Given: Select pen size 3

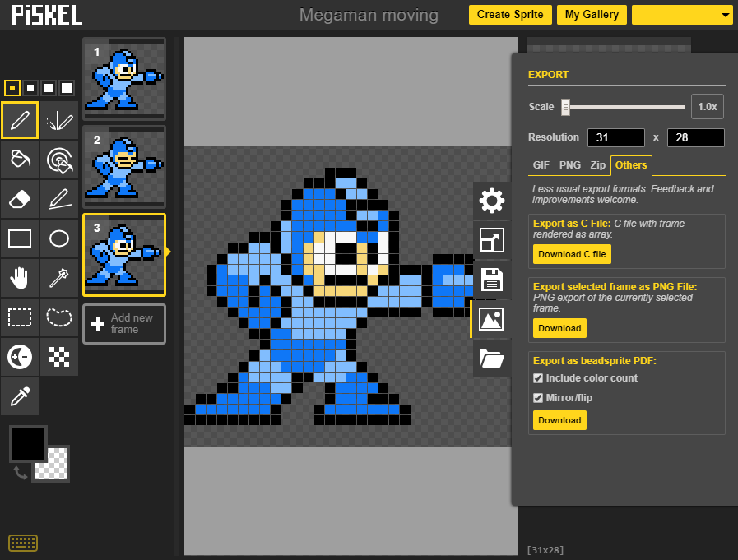Looking at the screenshot, I should [x=49, y=87].
